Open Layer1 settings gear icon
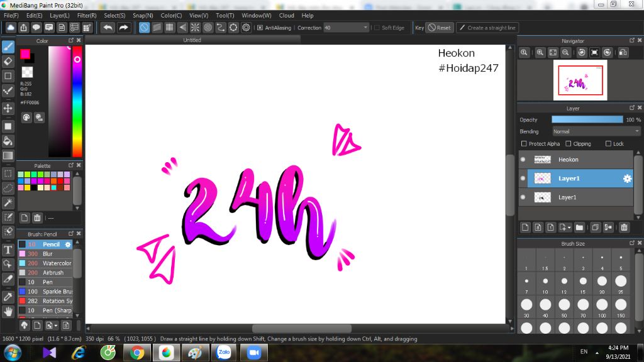Screen dimensions: 644x362 pyautogui.click(x=627, y=178)
